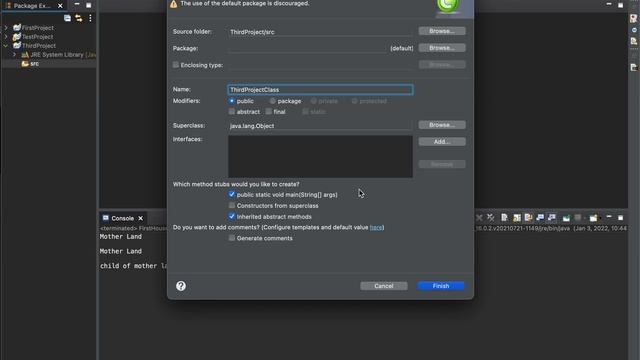Switch to the Console tab
The height and width of the screenshot is (360, 640).
122,218
